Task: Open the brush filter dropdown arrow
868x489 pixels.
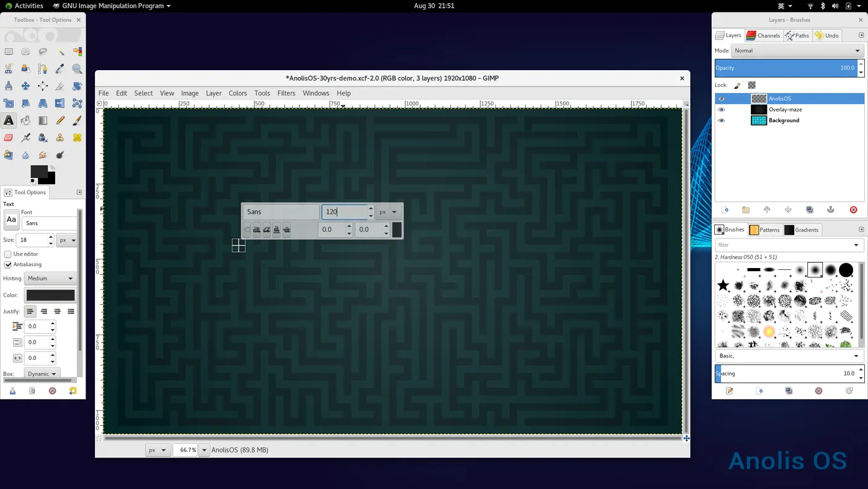Action: pyautogui.click(x=856, y=245)
